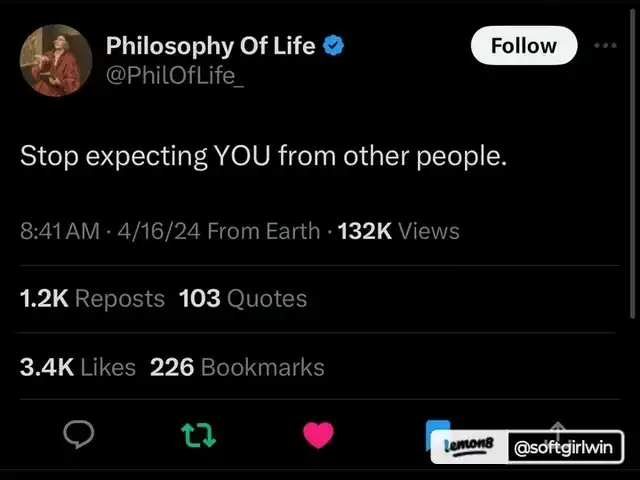
Task: Click the Philosophy Of Life display name
Action: pos(210,45)
